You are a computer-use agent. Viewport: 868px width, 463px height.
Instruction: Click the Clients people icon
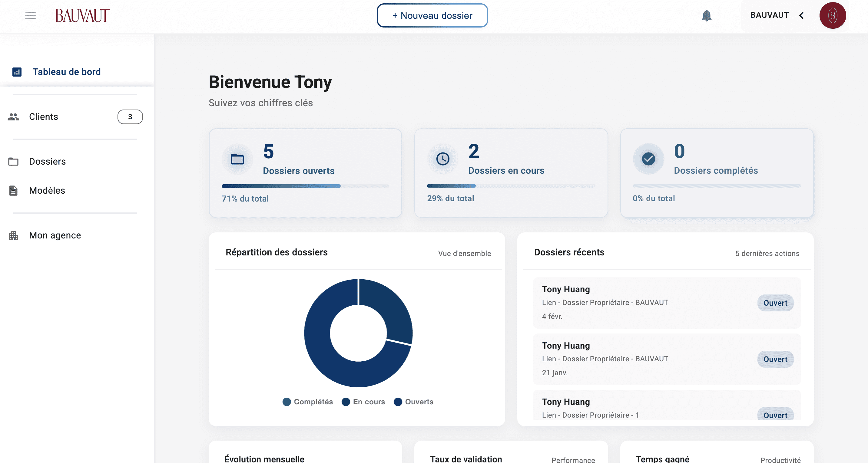[x=14, y=117]
